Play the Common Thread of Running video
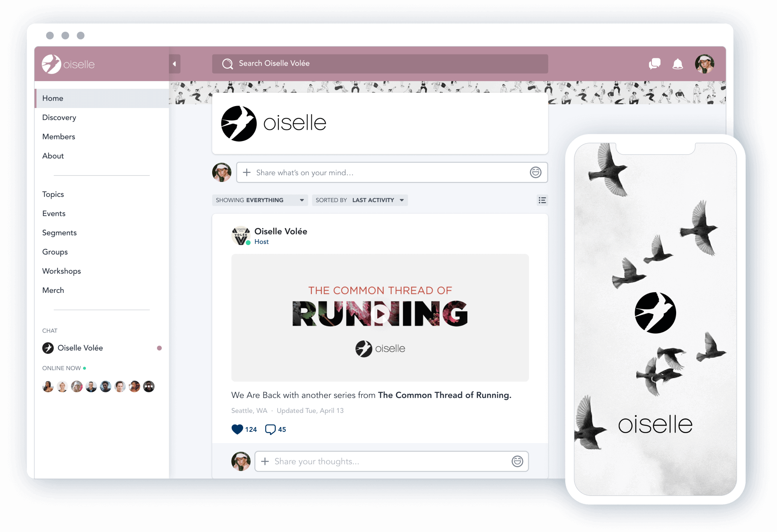The image size is (777, 532). [380, 314]
